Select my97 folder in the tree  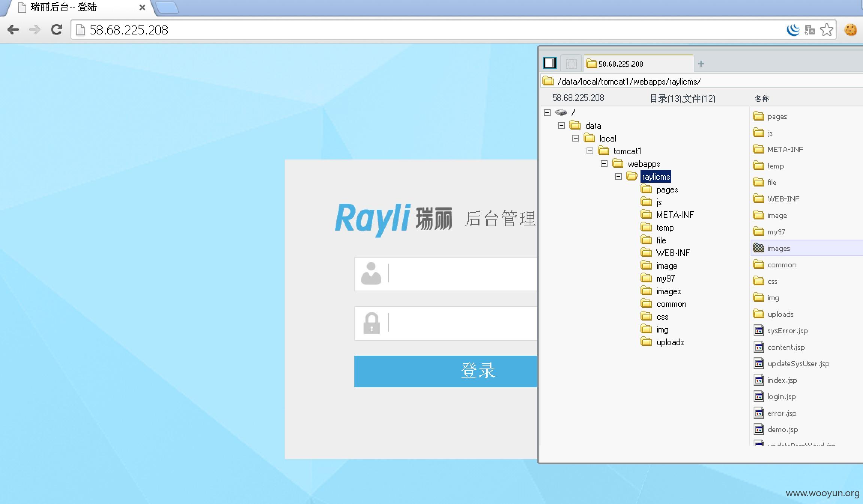(666, 279)
